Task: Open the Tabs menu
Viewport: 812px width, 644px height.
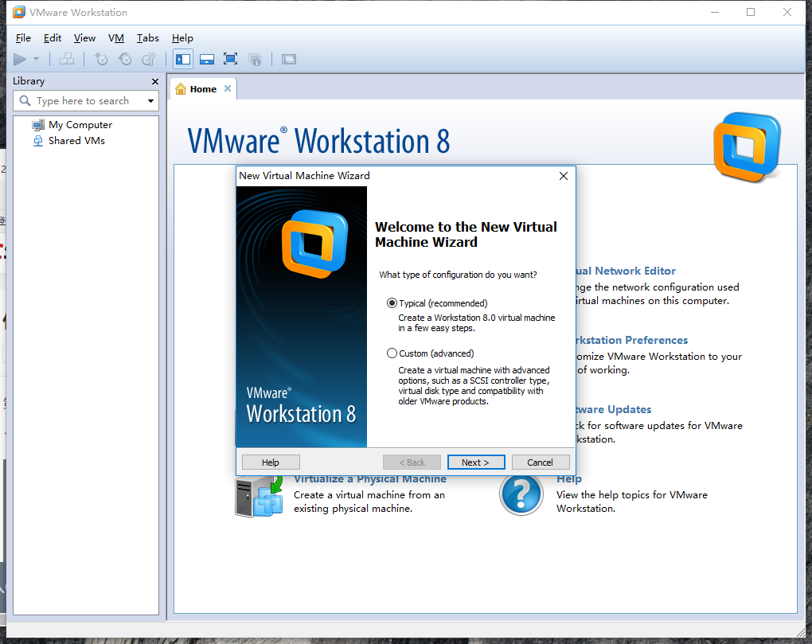Action: click(147, 37)
